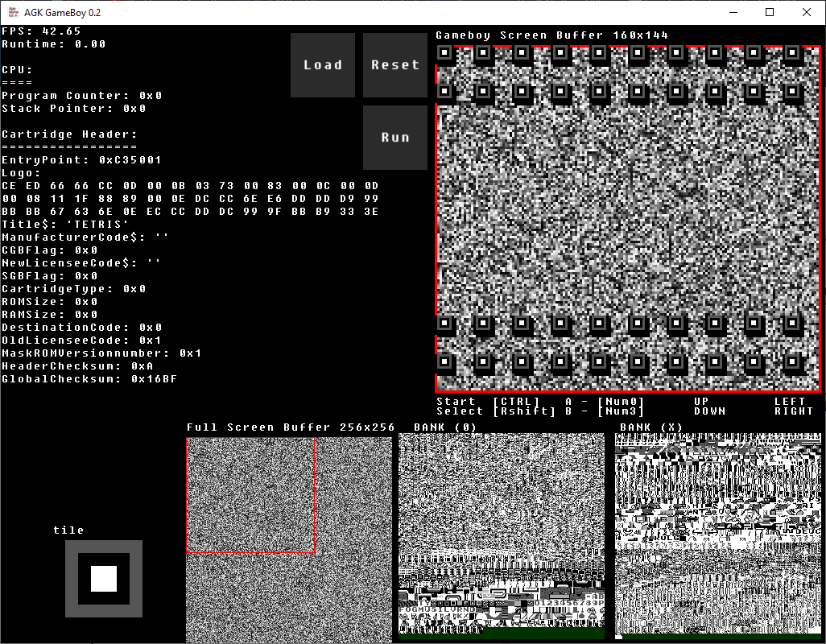826x644 pixels.
Task: Click the 'LEFT' control label
Action: [x=790, y=401]
